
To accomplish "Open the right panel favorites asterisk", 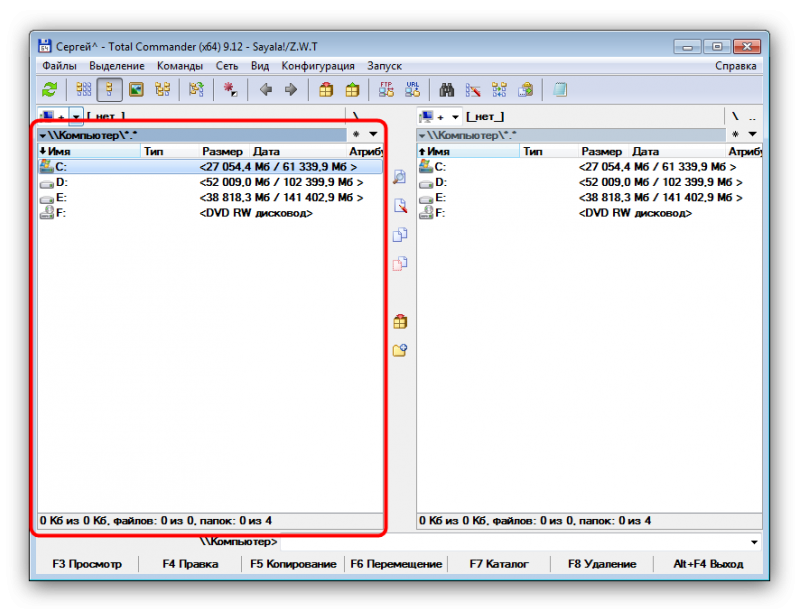I will 735,134.
